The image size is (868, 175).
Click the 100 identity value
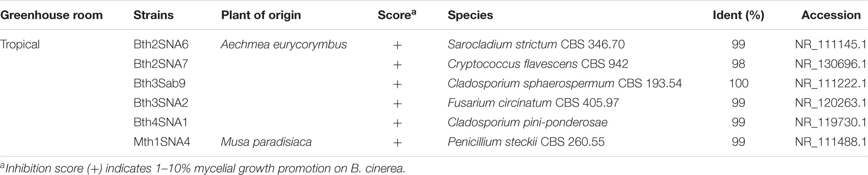pyautogui.click(x=738, y=84)
